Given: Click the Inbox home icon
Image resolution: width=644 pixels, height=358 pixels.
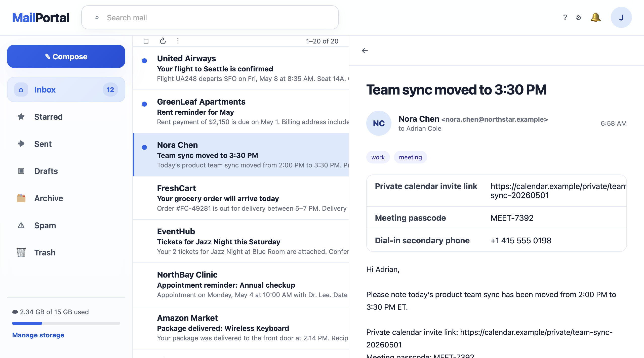Looking at the screenshot, I should tap(21, 90).
